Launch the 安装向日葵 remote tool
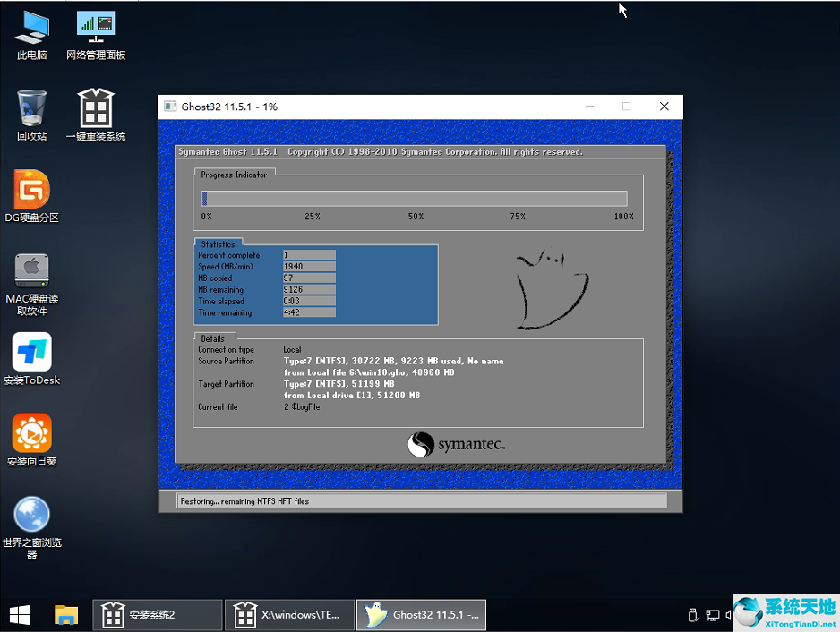Image resolution: width=840 pixels, height=632 pixels. 31,430
